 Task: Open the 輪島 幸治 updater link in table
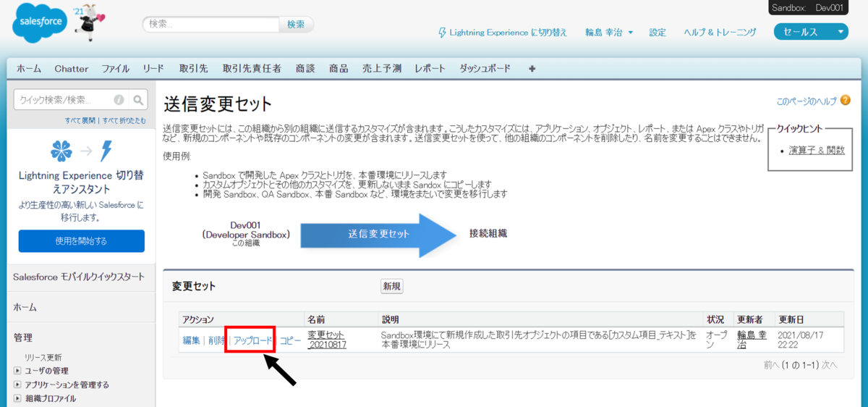[751, 340]
